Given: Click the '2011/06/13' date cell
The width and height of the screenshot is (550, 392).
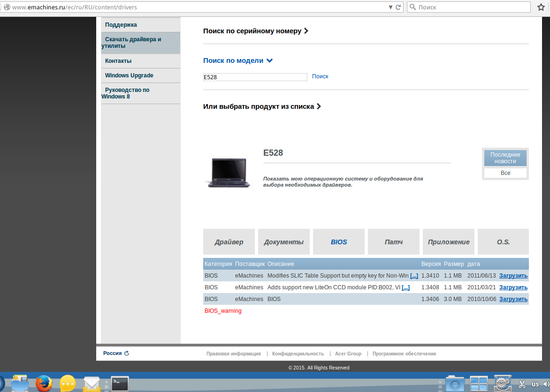Looking at the screenshot, I should [481, 276].
